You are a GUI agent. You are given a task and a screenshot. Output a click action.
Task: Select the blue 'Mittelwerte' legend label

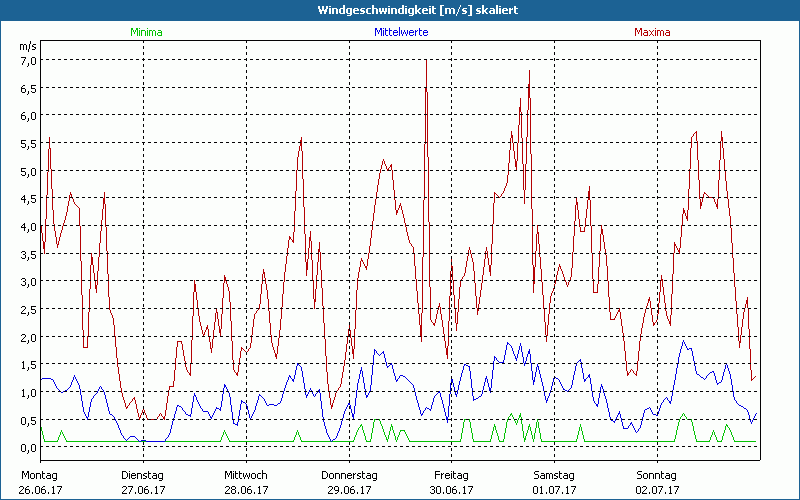tap(400, 32)
